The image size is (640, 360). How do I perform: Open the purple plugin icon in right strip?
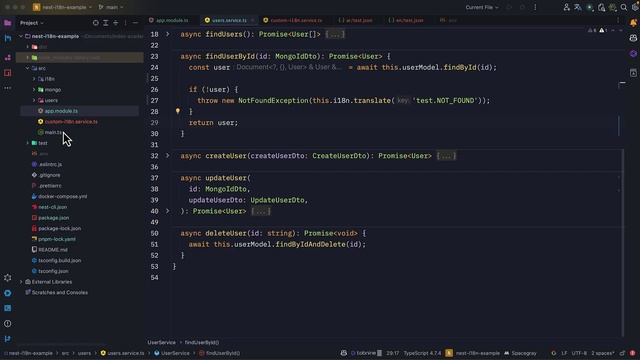coord(633,53)
